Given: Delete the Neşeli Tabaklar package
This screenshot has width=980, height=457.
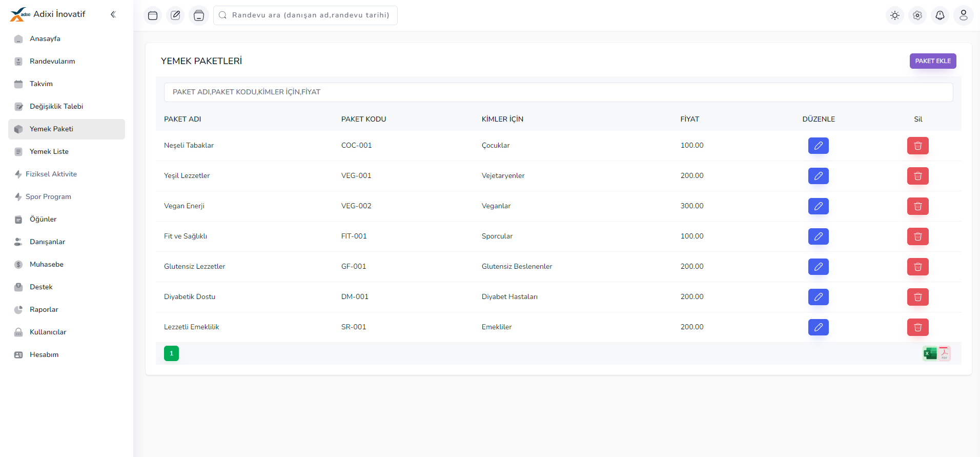Looking at the screenshot, I should click(x=918, y=146).
